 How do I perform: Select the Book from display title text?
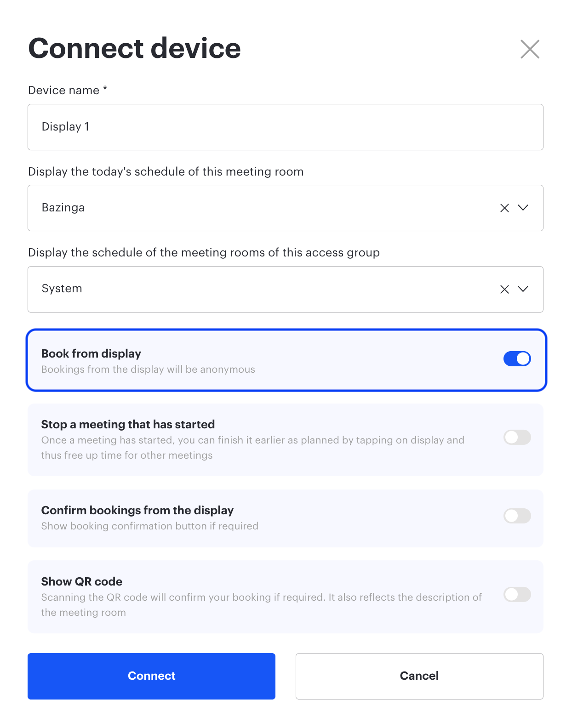[x=91, y=353]
